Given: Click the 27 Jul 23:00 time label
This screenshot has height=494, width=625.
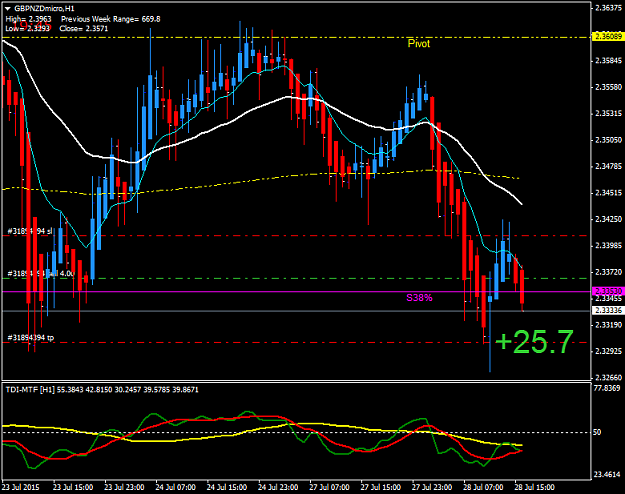Looking at the screenshot, I should pos(432,487).
